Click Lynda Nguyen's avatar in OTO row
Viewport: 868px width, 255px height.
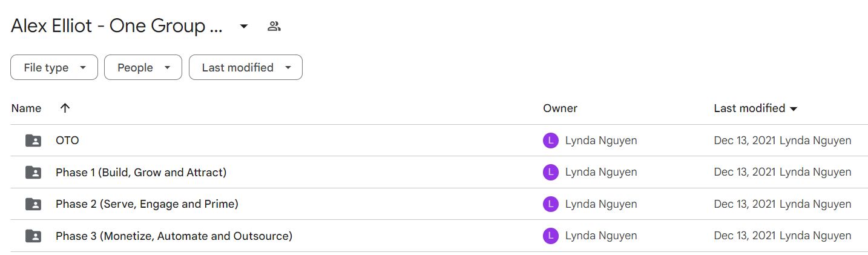(x=551, y=141)
